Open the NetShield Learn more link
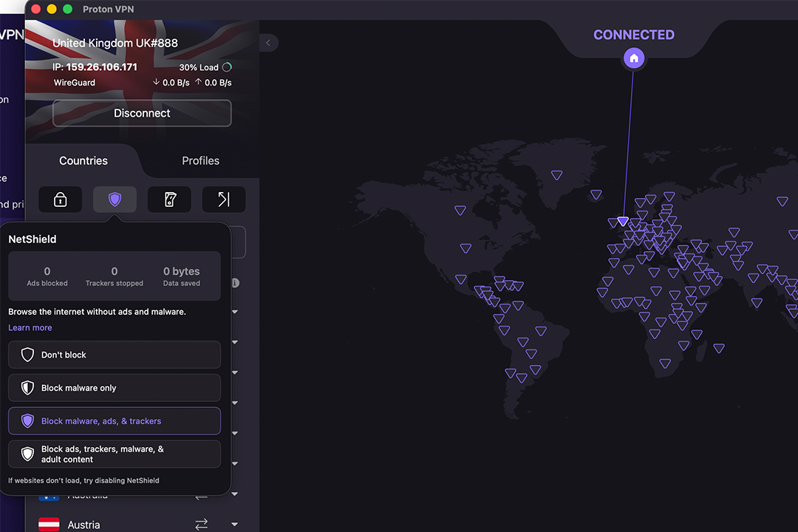This screenshot has width=798, height=532. pos(30,327)
